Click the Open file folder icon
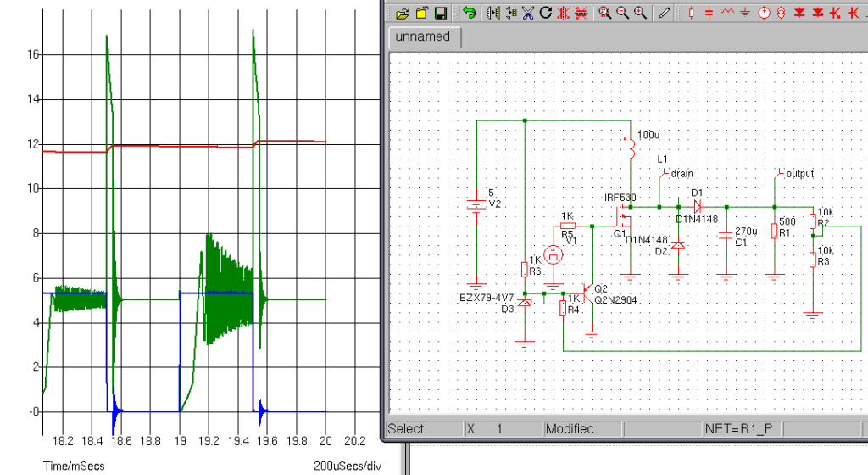The height and width of the screenshot is (475, 868). [x=403, y=13]
